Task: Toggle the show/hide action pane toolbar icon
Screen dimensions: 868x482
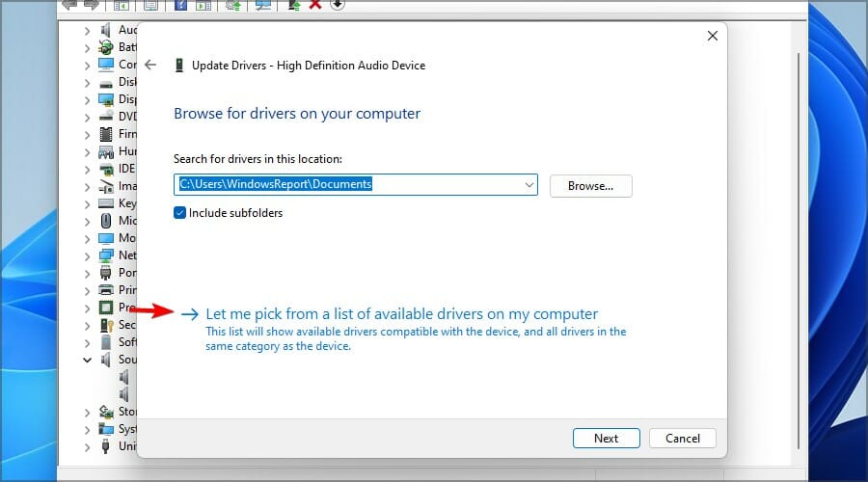Action: tap(203, 5)
